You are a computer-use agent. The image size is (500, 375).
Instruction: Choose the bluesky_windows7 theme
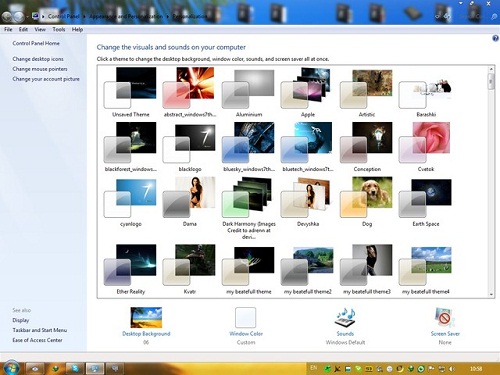tap(248, 143)
